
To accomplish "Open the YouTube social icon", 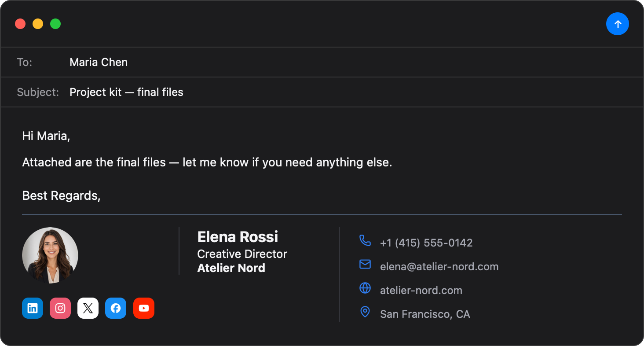I will tap(144, 308).
